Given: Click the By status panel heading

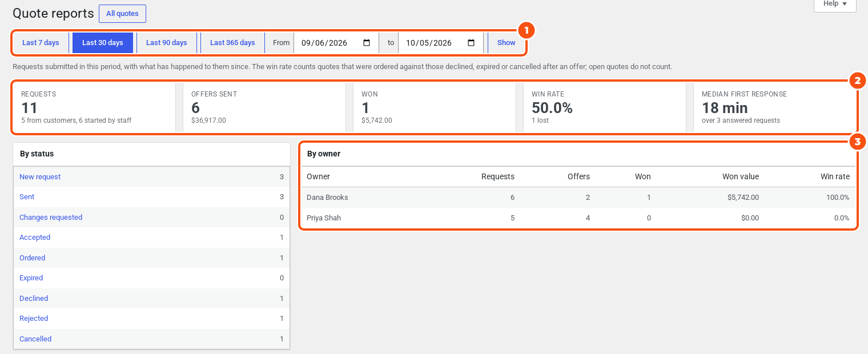Looking at the screenshot, I should coord(37,154).
